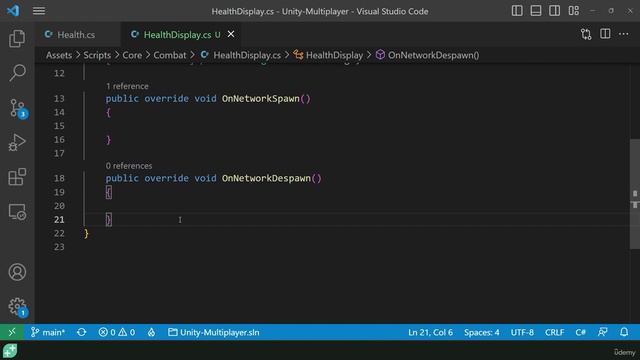
Task: Click the '1 reference' code lens
Action: click(x=127, y=86)
